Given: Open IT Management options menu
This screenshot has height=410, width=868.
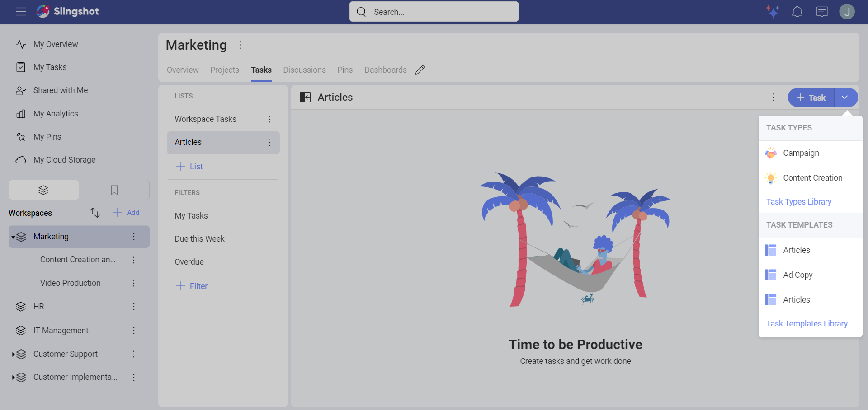Looking at the screenshot, I should [134, 331].
